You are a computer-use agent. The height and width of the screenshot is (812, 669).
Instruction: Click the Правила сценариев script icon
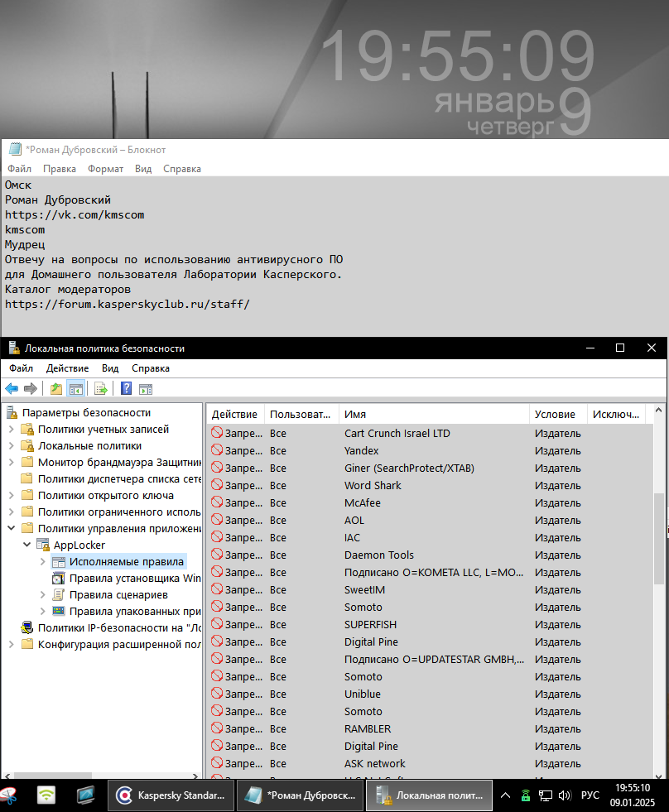59,594
